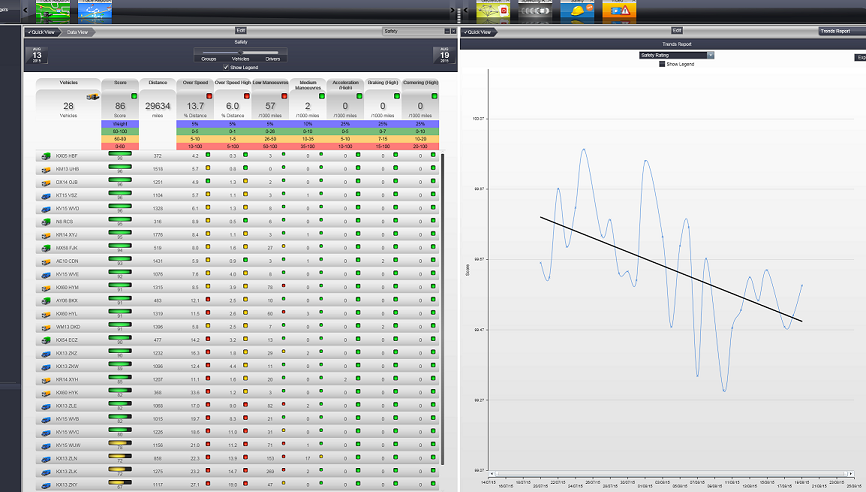Click Edit button in Trends Report panel
This screenshot has width=866, height=492.
[x=676, y=31]
